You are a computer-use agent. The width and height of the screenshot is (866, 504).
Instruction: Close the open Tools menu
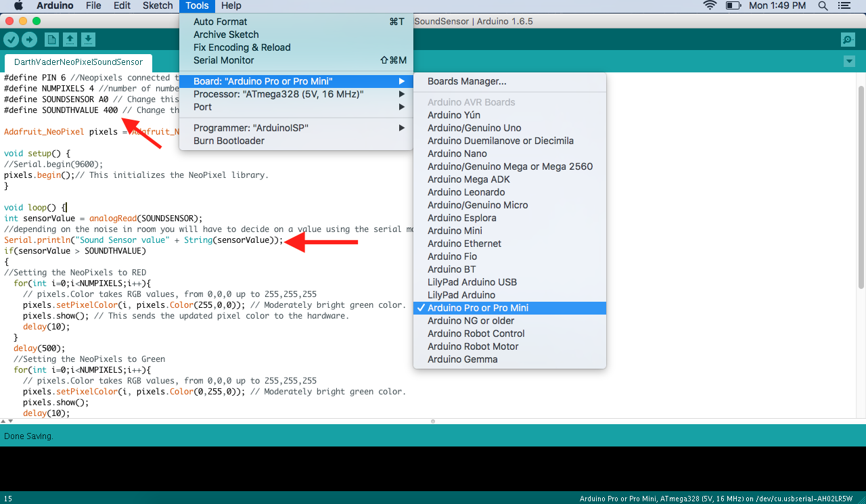click(x=197, y=5)
